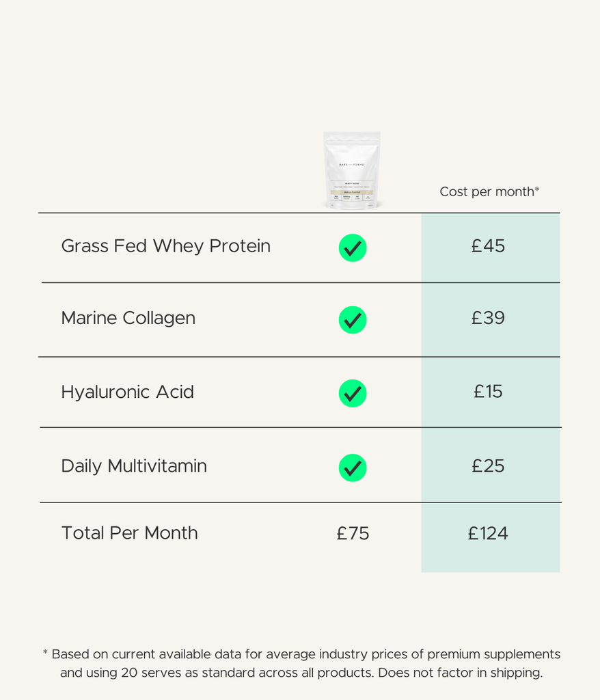Click the mint green cost column background
Viewport: 600px width, 700px height.
click(490, 393)
